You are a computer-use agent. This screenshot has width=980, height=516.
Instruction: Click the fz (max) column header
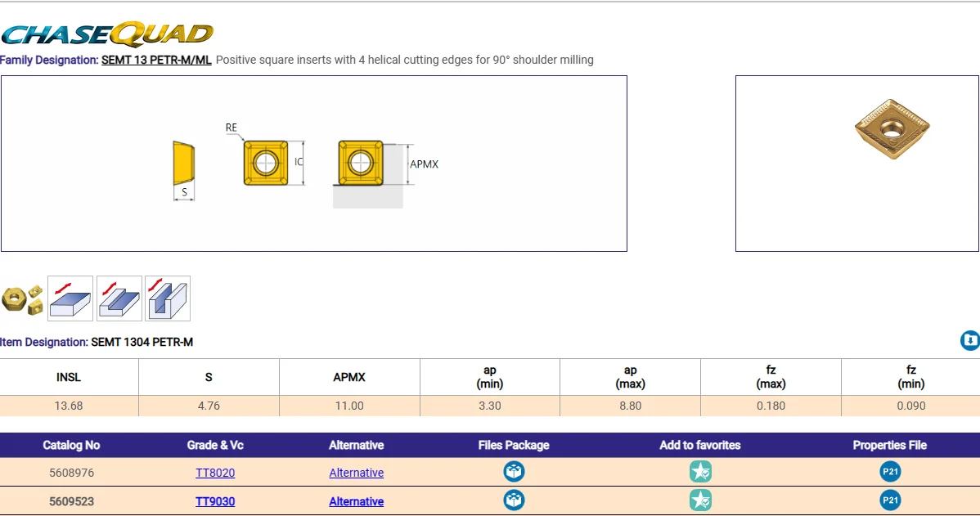coord(771,377)
